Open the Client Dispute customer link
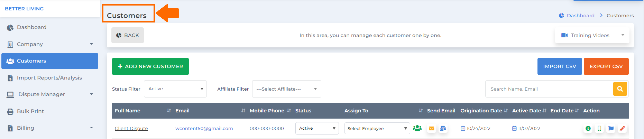Image resolution: width=644 pixels, height=139 pixels. click(131, 129)
